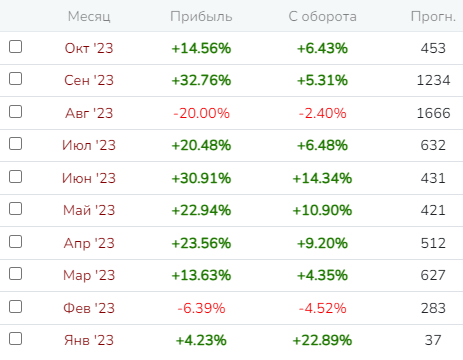
Task: Open the Янв '23 month link
Action: pos(89,340)
